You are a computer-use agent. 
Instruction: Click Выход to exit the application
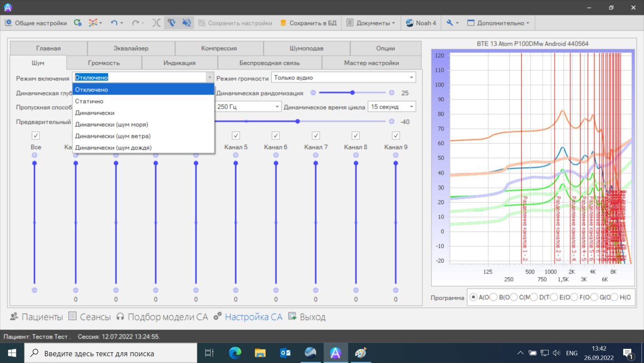[x=307, y=317]
